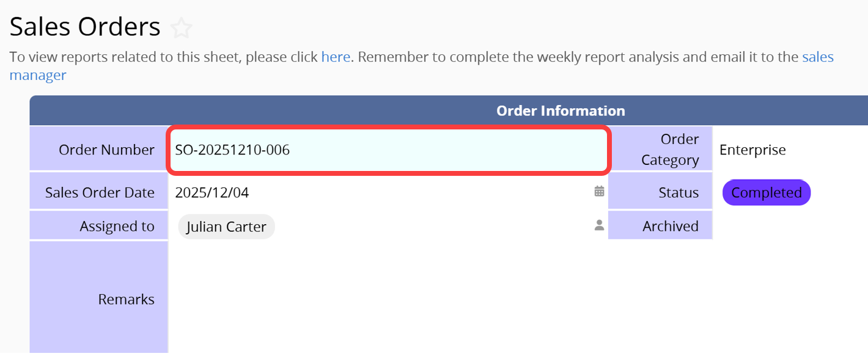The height and width of the screenshot is (359, 868).
Task: Open the Enterprise order category value
Action: point(752,150)
